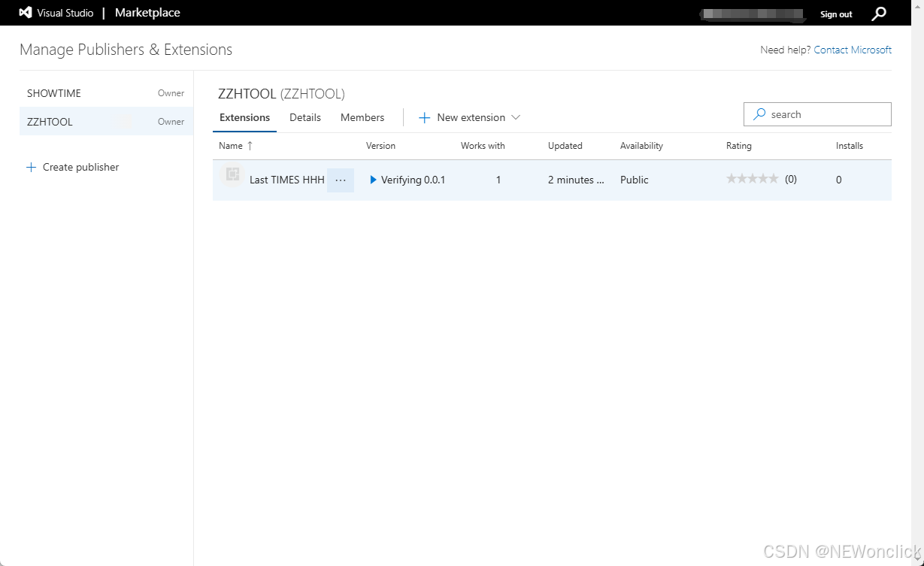
Task: Click the Owner label beside SHOWTIME
Action: point(171,93)
